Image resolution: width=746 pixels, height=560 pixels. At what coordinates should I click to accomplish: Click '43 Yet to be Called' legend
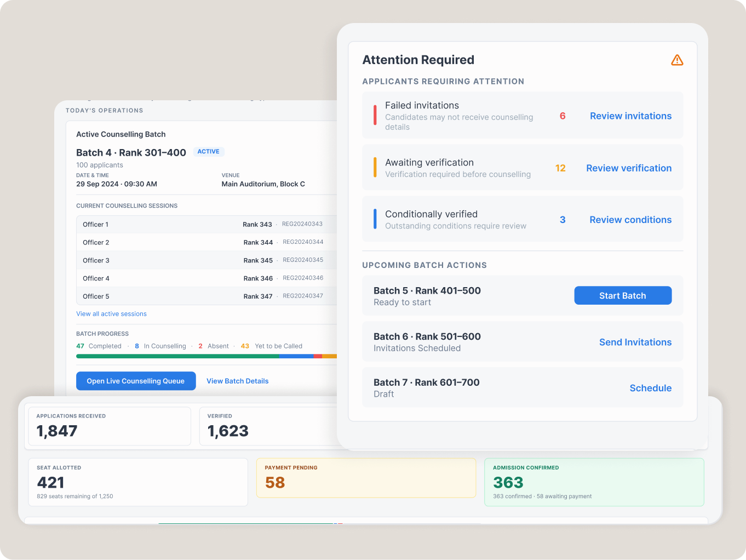point(272,346)
